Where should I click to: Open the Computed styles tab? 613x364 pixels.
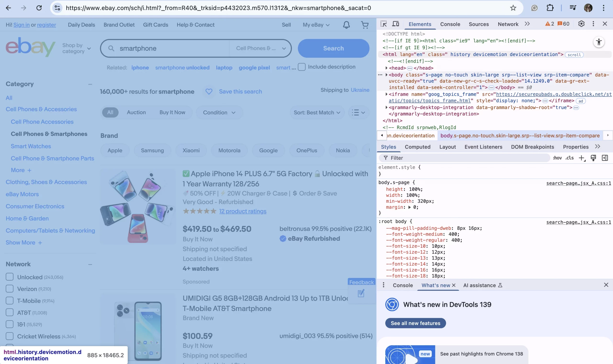click(x=417, y=147)
